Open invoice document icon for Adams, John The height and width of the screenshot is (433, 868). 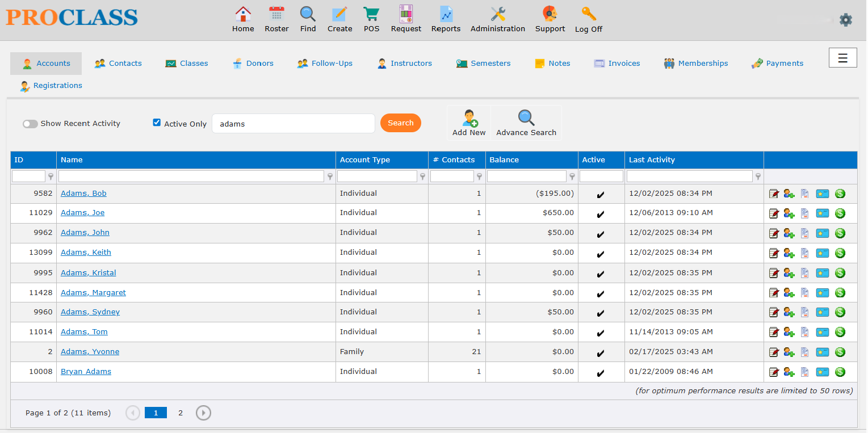[x=804, y=233]
